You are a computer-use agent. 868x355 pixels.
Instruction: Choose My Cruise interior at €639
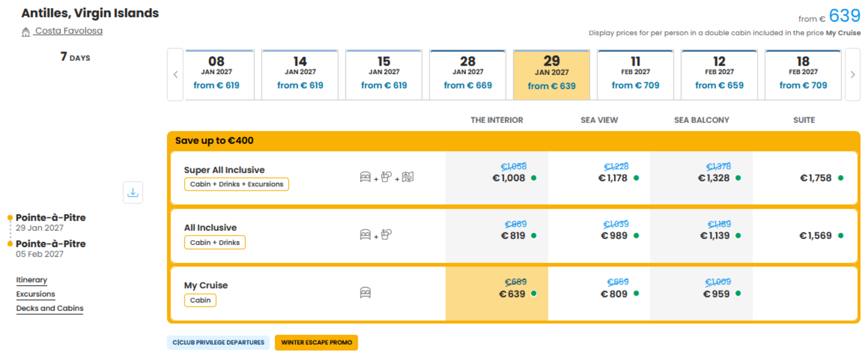pos(497,293)
